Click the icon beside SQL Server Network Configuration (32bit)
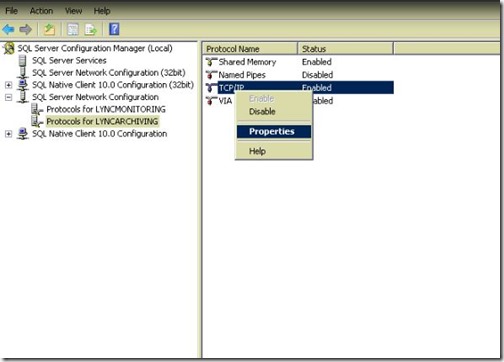The width and height of the screenshot is (504, 362). 23,73
